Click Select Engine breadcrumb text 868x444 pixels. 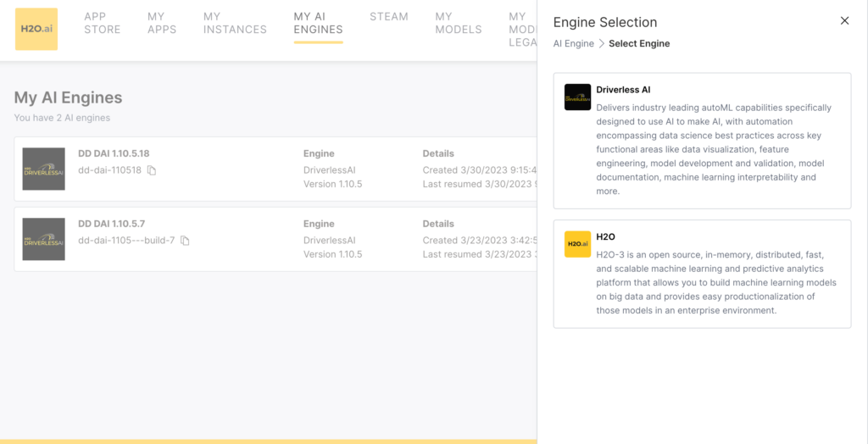(639, 44)
